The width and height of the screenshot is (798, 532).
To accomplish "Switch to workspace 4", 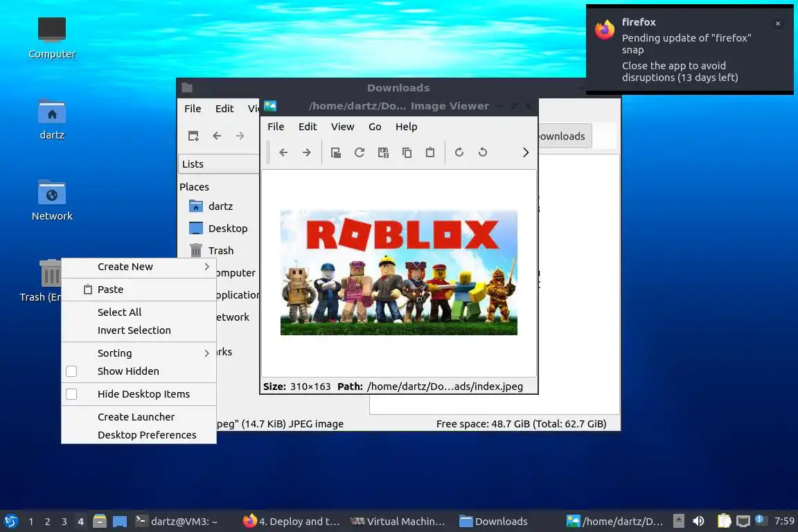I will coord(80,522).
